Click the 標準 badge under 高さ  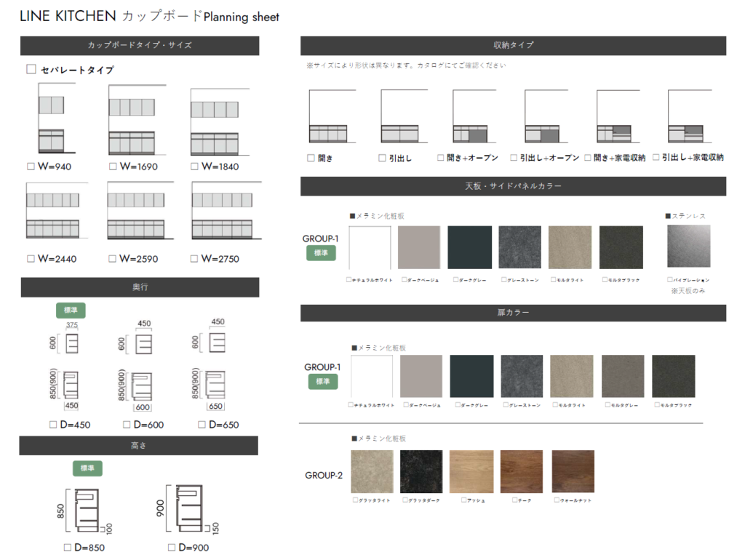[87, 468]
